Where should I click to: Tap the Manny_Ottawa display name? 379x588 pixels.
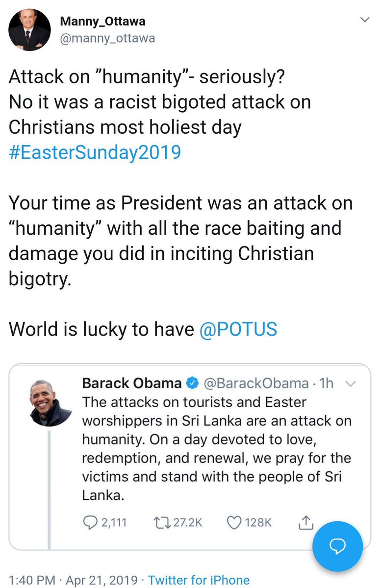(102, 22)
